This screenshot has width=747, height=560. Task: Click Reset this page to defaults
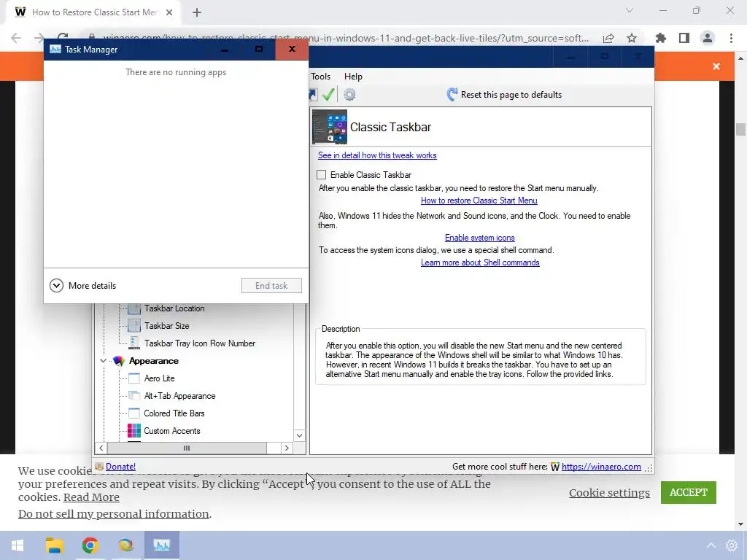504,94
